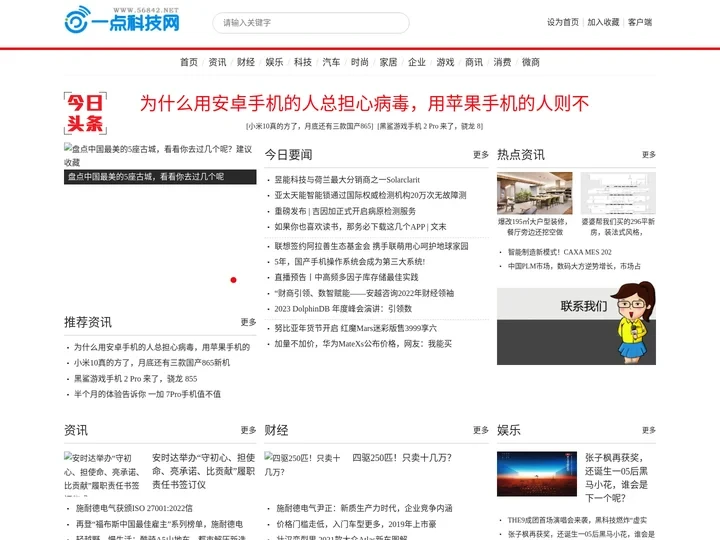
Task: Open article 昱能科技与荷兰最大分销商之一Solarclarit
Action: click(x=347, y=180)
